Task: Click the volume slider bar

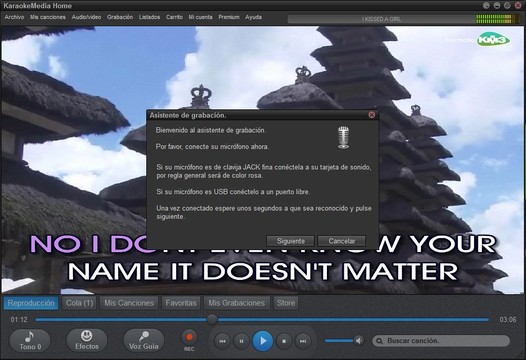Action: click(339, 341)
